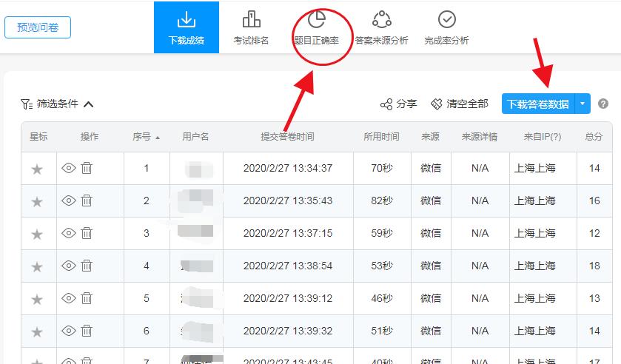Screen dimensions: 621x364
Task: Star the row numbered 3
Action: click(x=37, y=234)
